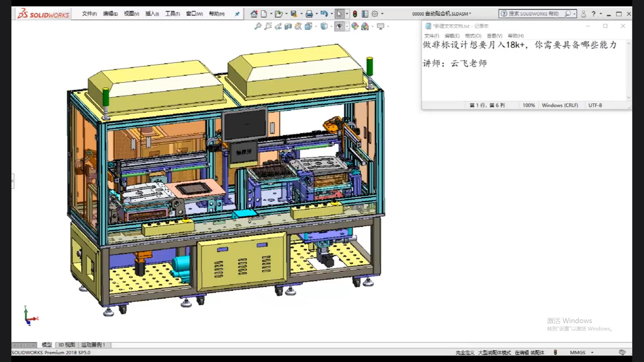Expand the Select tool dropdown arrow
The width and height of the screenshot is (644, 362).
pyautogui.click(x=347, y=14)
